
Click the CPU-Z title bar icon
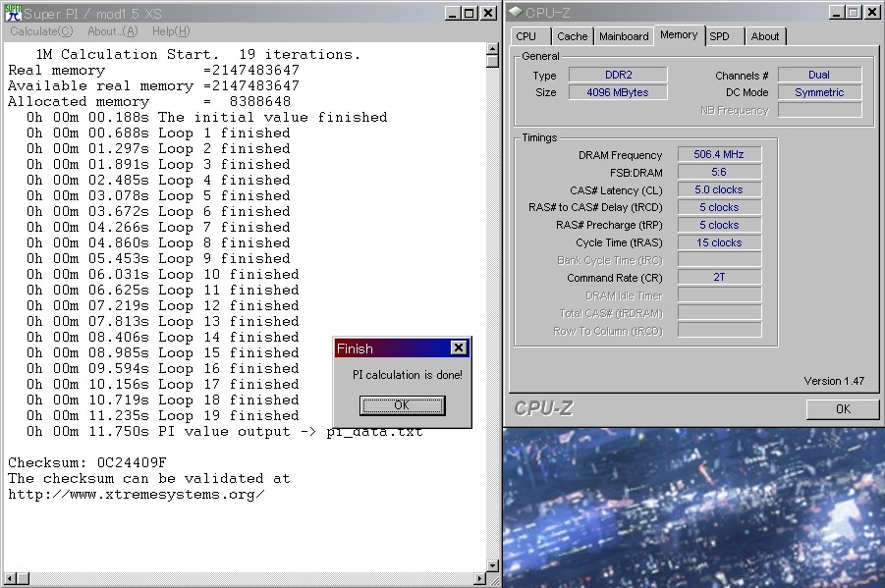coord(515,13)
